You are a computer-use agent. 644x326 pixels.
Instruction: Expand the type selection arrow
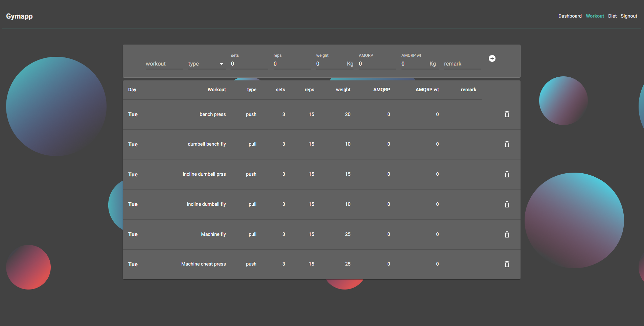222,64
